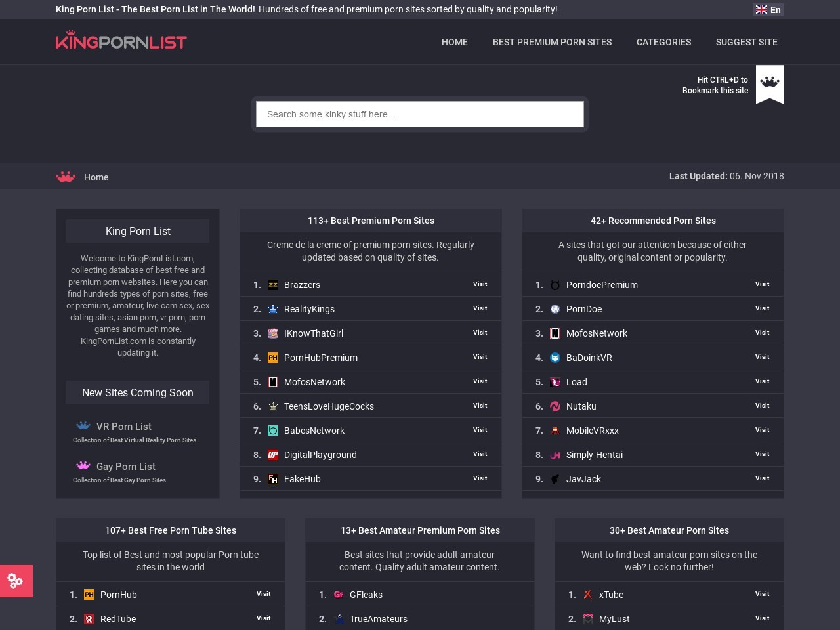Open the En language selector
Screen dimensions: 840x630
[x=768, y=10]
